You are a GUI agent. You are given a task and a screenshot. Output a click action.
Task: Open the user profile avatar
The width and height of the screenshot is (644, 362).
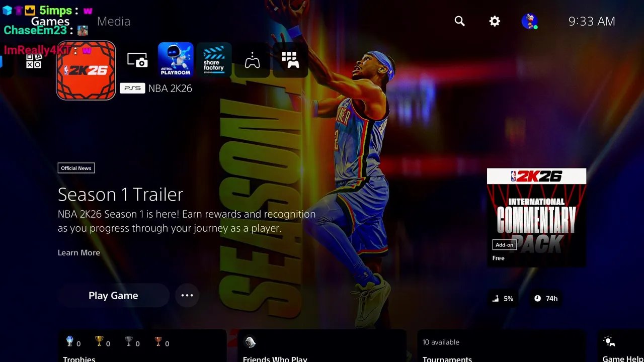tap(529, 21)
